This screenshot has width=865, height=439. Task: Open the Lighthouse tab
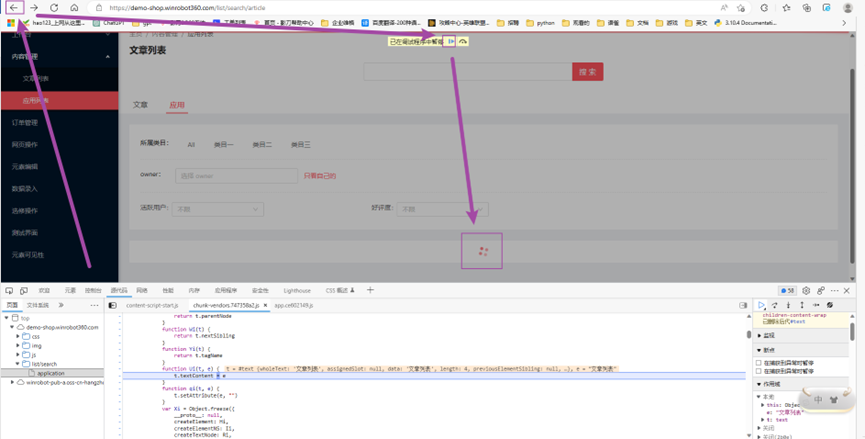coord(297,291)
